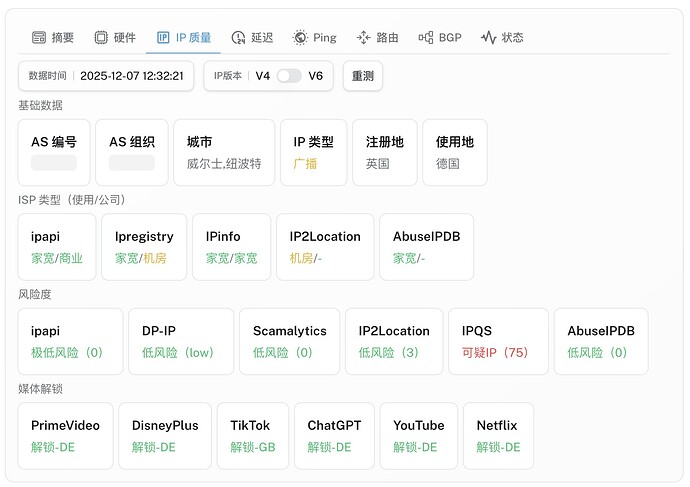Click ipapi ISP type 家宽/商业
690x487 pixels.
click(57, 258)
